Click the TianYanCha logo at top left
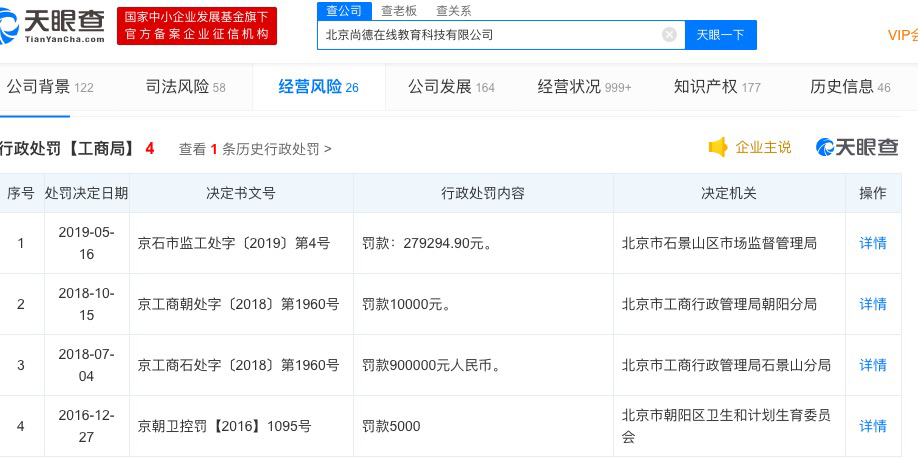This screenshot has height=458, width=918. 53,26
